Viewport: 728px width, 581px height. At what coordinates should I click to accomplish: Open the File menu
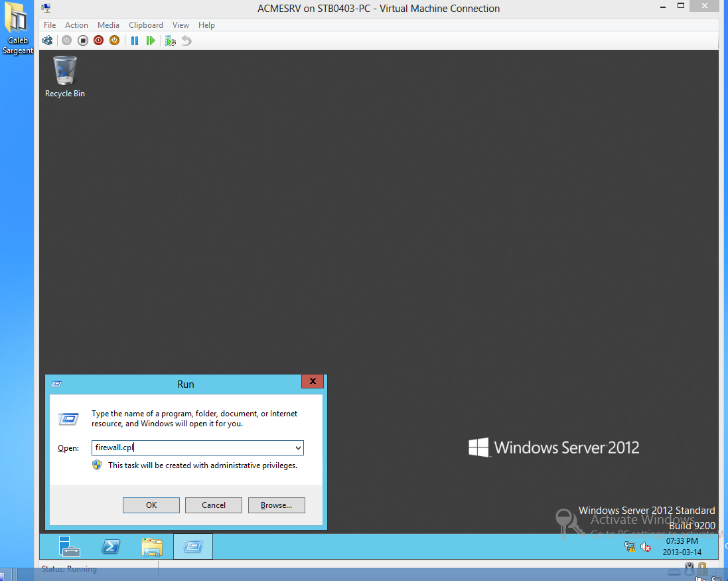pos(50,25)
